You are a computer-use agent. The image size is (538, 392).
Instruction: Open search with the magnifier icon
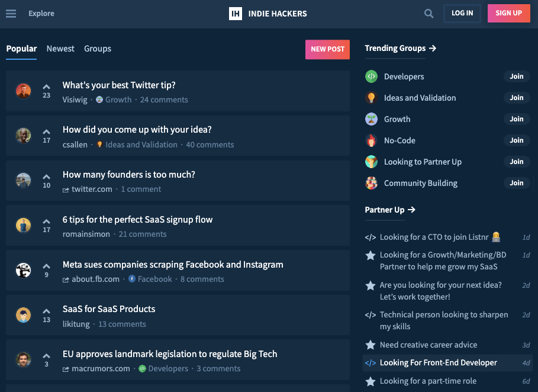[x=429, y=14]
